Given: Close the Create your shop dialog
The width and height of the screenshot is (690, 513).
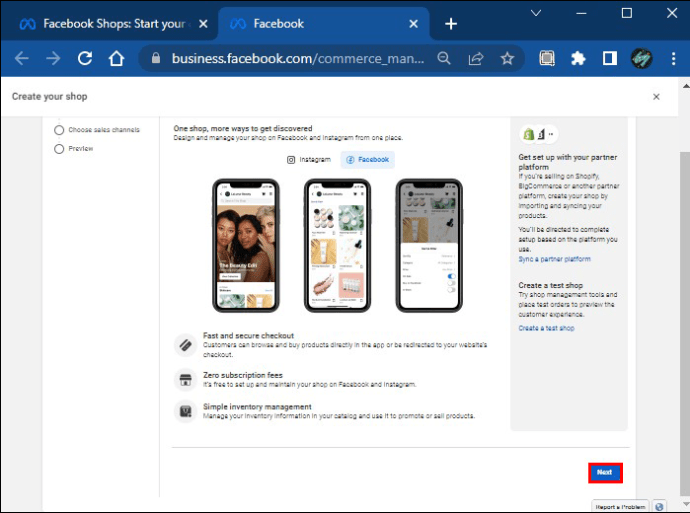Looking at the screenshot, I should [x=656, y=96].
